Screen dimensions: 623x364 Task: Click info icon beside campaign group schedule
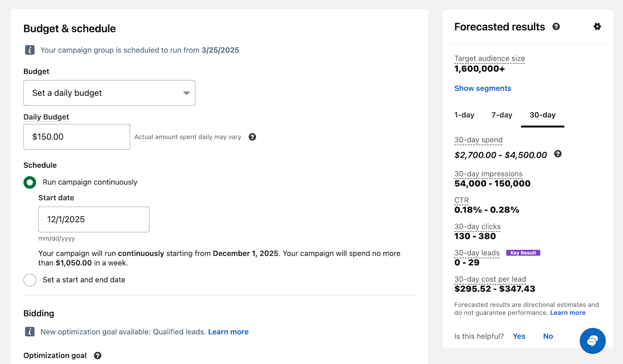coord(30,50)
